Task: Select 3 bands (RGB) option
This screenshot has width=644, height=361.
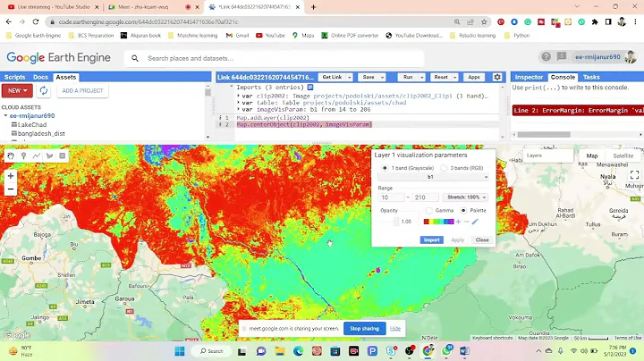Action: (x=444, y=168)
